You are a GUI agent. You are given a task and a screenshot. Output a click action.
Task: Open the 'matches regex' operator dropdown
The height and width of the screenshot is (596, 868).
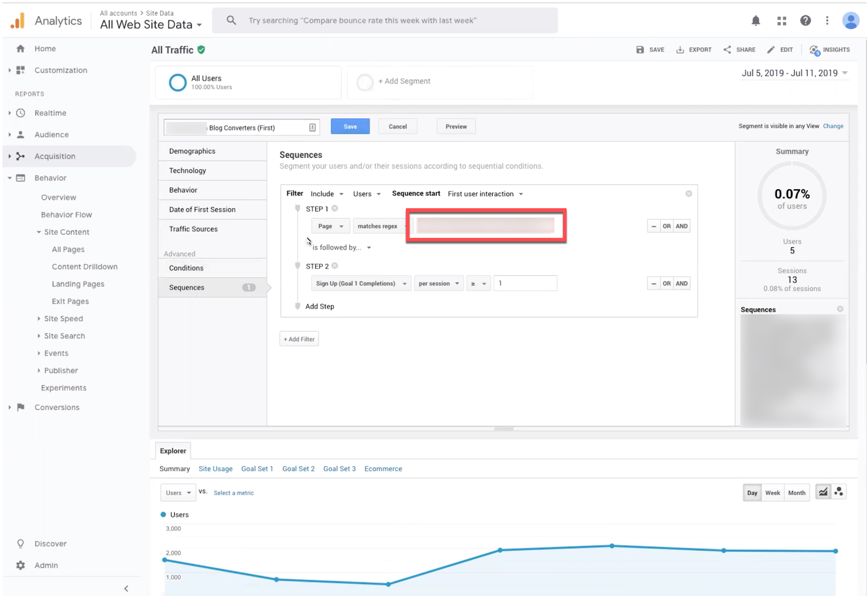378,226
